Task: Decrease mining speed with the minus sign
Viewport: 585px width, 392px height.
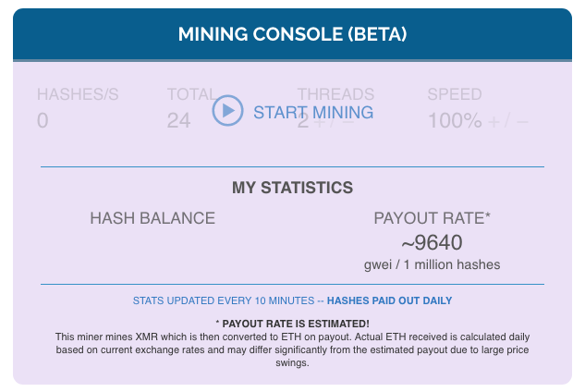Action: [523, 121]
